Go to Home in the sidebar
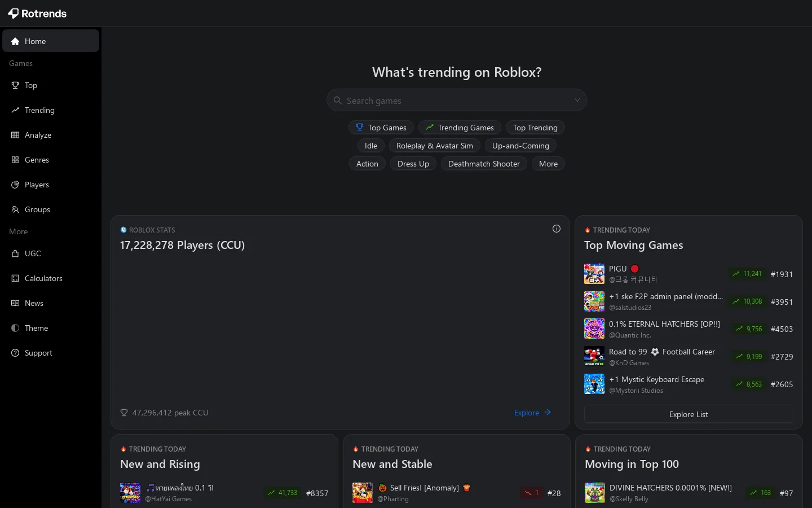812x508 pixels. 51,41
